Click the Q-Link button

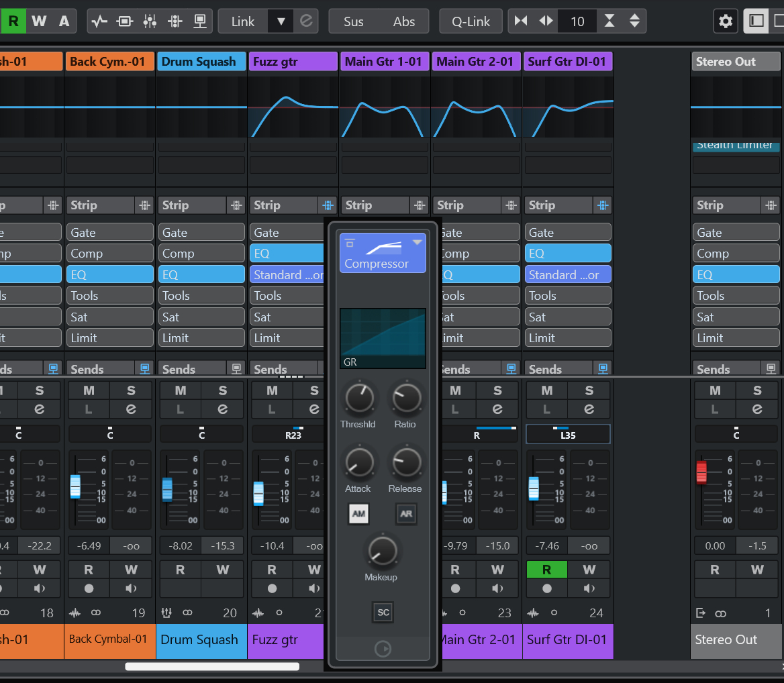pos(471,21)
